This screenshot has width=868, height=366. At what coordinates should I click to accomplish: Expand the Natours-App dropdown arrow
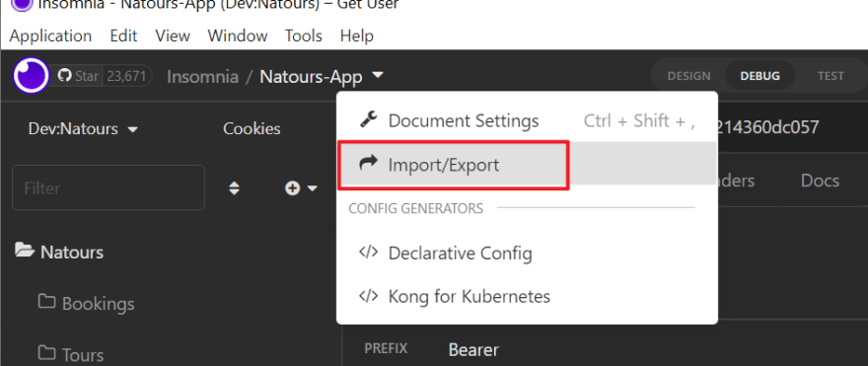tap(378, 75)
